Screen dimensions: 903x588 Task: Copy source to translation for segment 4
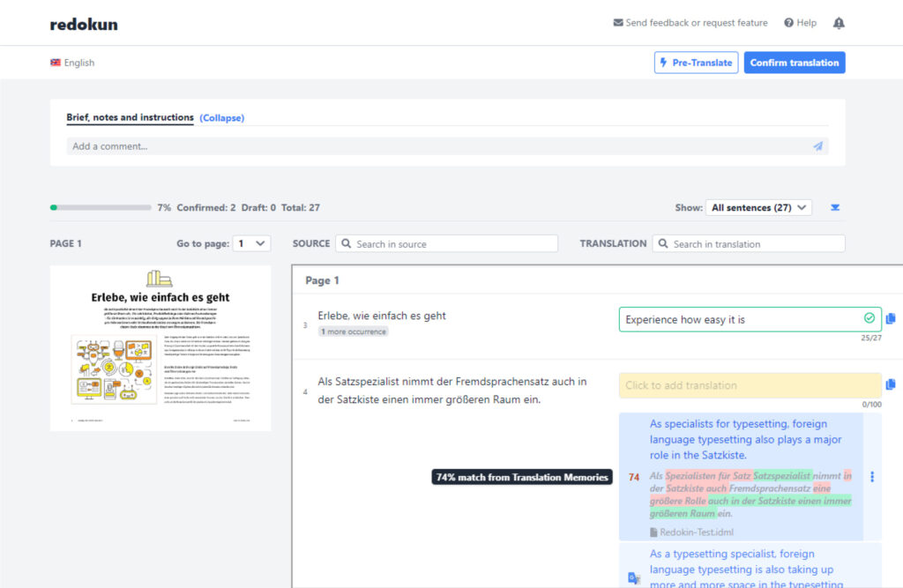(891, 384)
